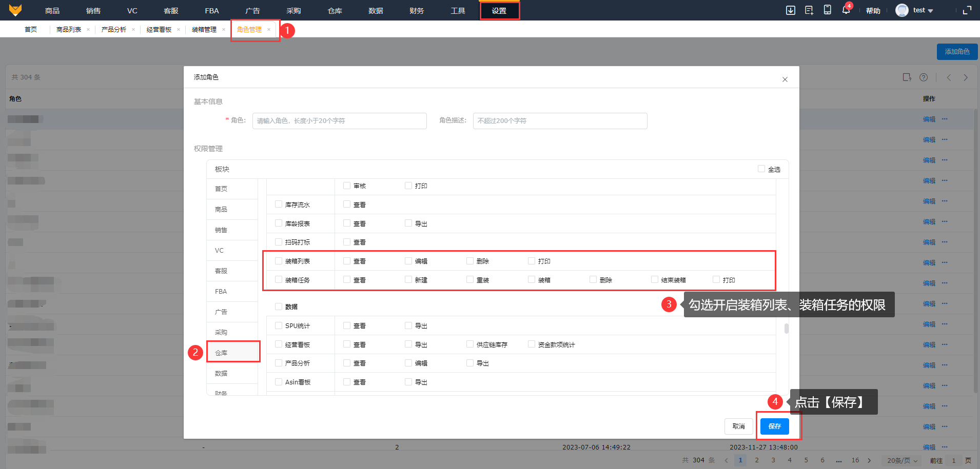Click the 2023-11-27 13:48:00 timestamp cell
This screenshot has width=980, height=469.
coord(763,447)
